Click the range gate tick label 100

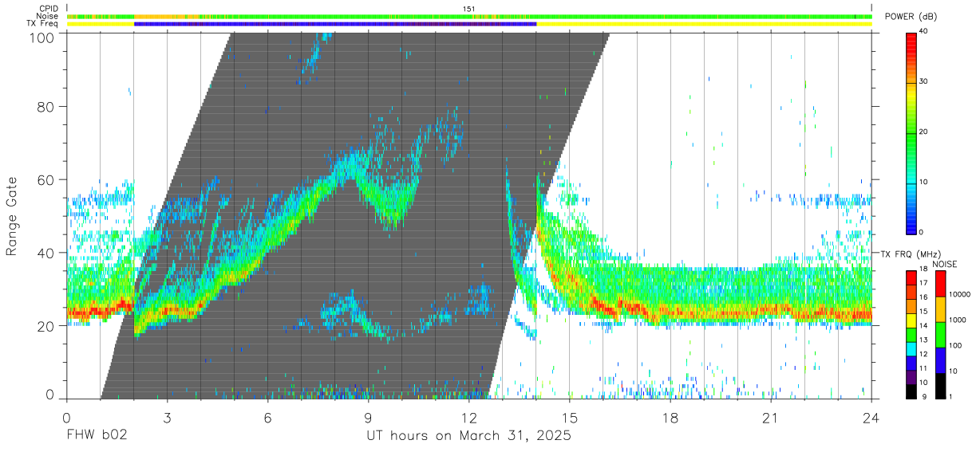coord(42,37)
